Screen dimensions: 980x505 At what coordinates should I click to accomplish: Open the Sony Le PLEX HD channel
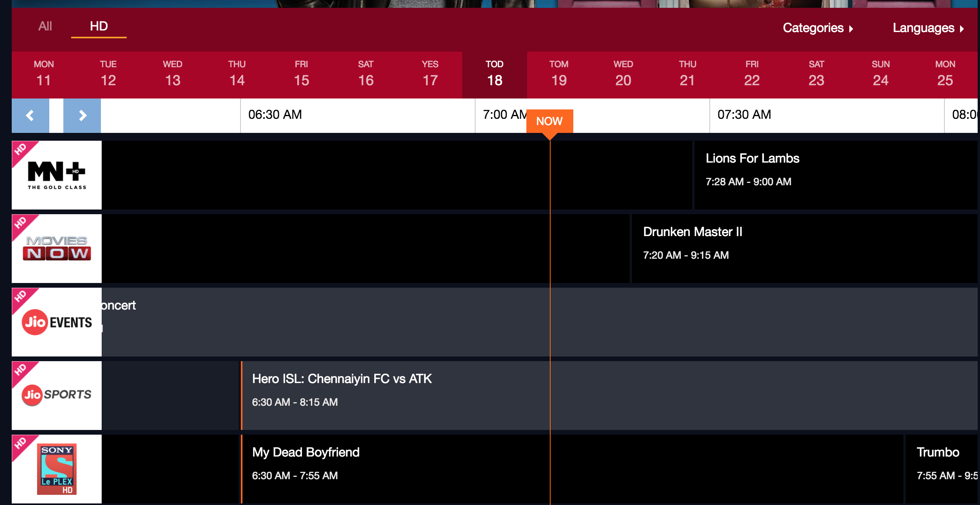56,469
